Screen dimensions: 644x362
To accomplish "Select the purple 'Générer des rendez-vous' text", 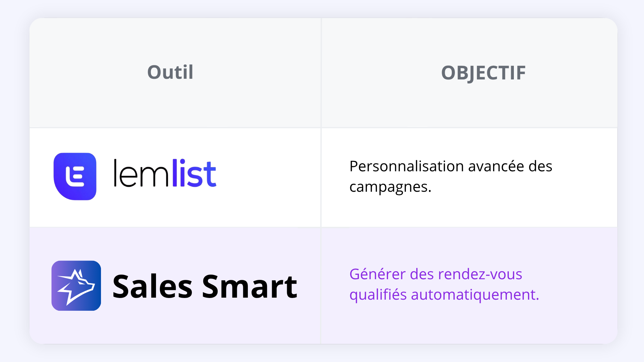I will 436,274.
